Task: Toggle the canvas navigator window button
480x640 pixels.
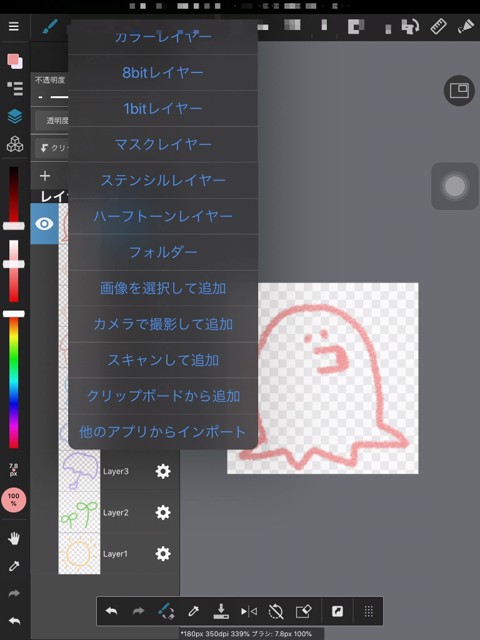Action: [459, 91]
